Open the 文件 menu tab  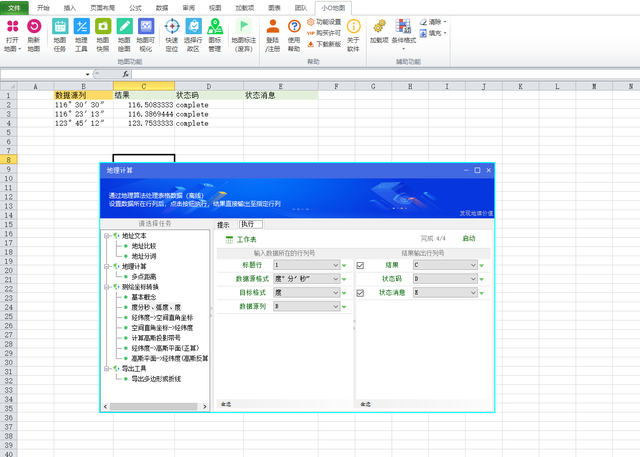click(14, 8)
